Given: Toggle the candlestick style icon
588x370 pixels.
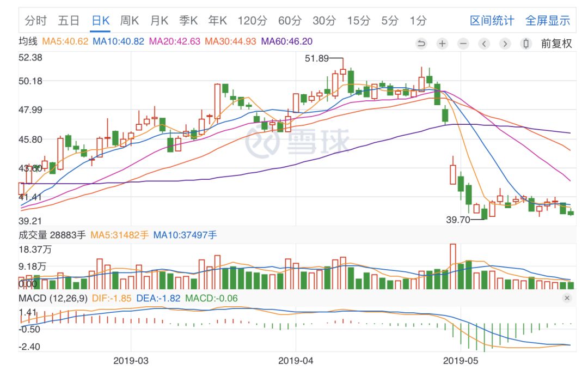Looking at the screenshot, I should [525, 44].
